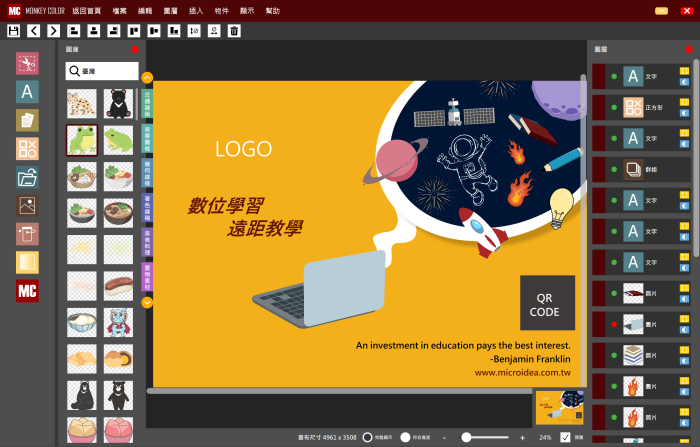Click the Save icon in the toolbar

(x=13, y=31)
